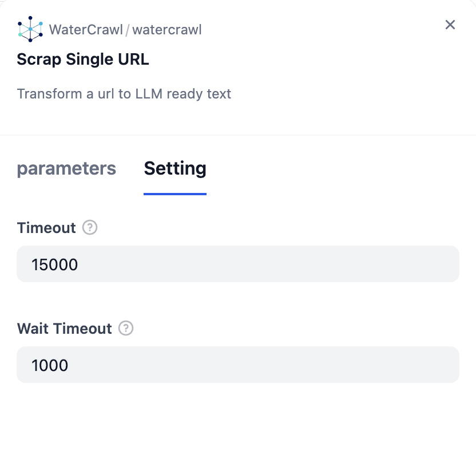The height and width of the screenshot is (458, 476).
Task: Click into the Wait Timeout input field
Action: [237, 365]
